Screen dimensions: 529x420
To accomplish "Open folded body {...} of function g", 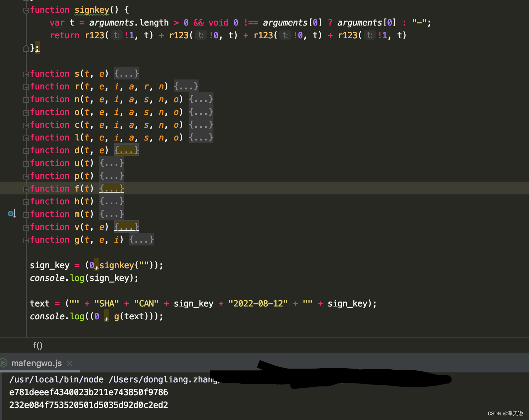I will pyautogui.click(x=141, y=240).
